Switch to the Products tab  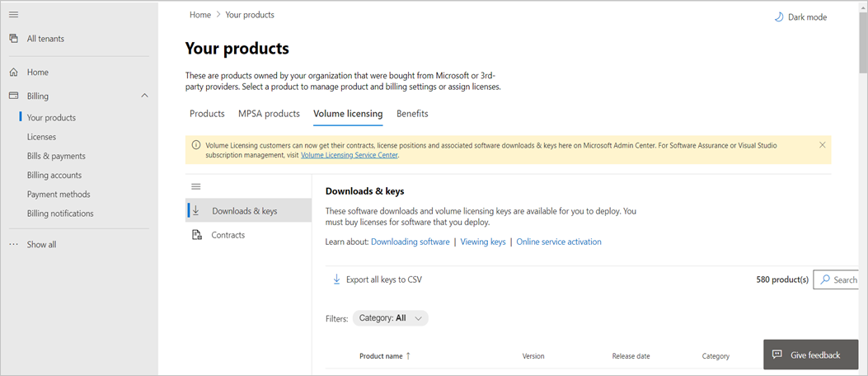click(207, 114)
